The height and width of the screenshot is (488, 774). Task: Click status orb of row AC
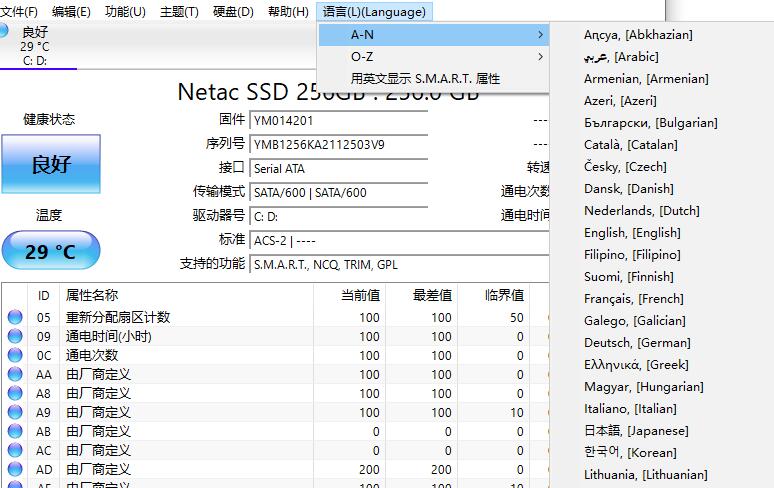[15, 450]
